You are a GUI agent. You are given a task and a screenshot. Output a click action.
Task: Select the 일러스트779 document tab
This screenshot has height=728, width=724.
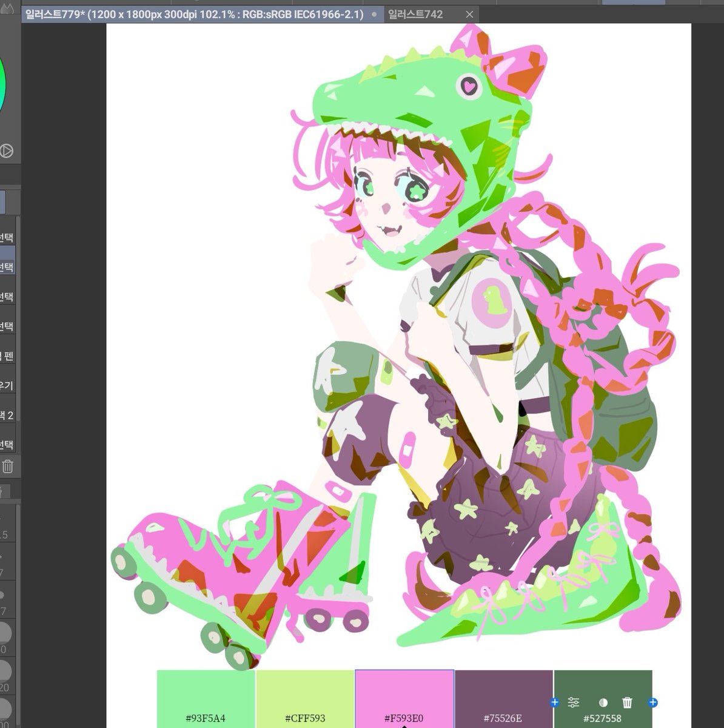[202, 14]
